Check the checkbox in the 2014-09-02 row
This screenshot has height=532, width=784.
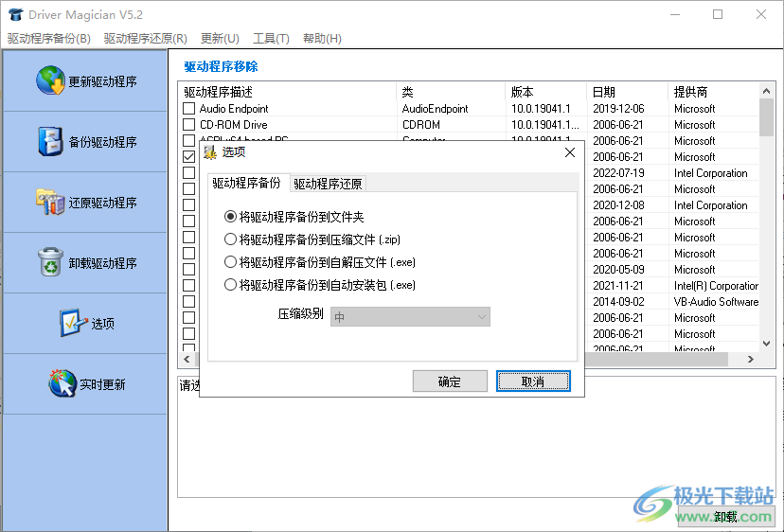[x=189, y=302]
